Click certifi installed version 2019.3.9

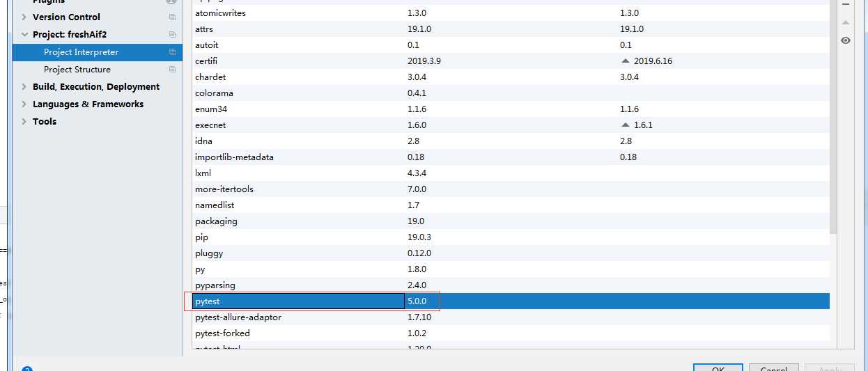(424, 61)
